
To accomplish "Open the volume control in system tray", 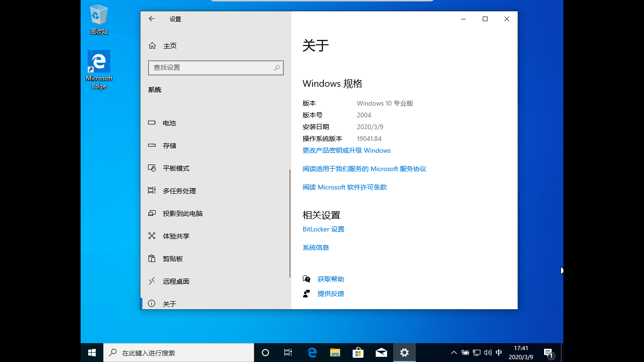I will (487, 352).
